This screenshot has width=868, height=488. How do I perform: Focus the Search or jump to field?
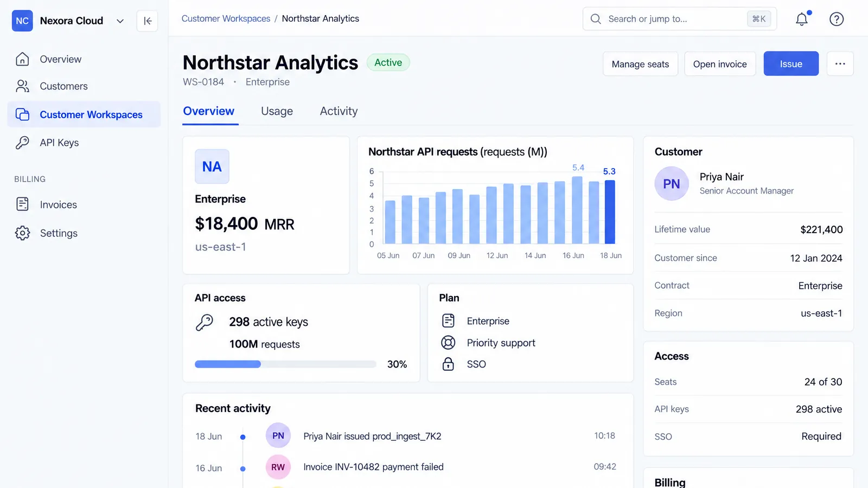[679, 19]
